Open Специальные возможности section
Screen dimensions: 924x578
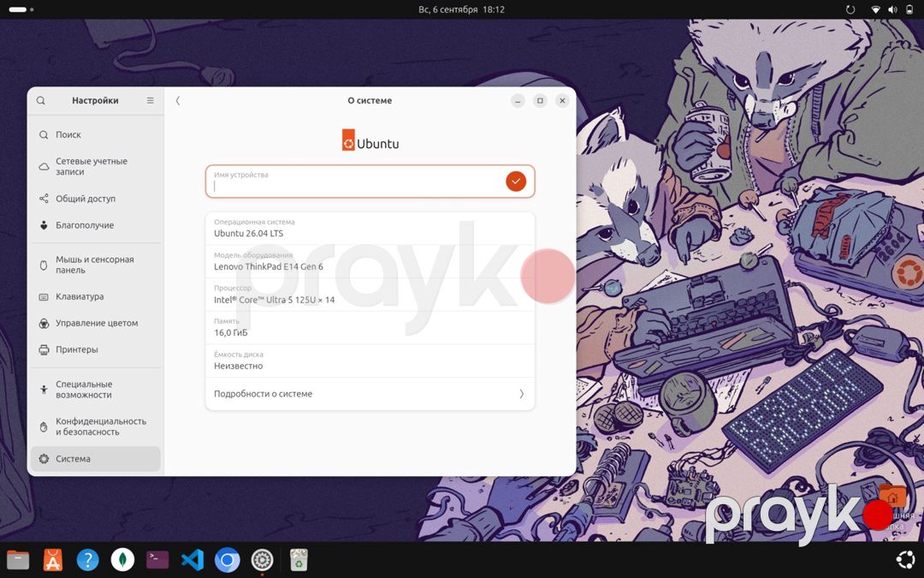pos(96,390)
